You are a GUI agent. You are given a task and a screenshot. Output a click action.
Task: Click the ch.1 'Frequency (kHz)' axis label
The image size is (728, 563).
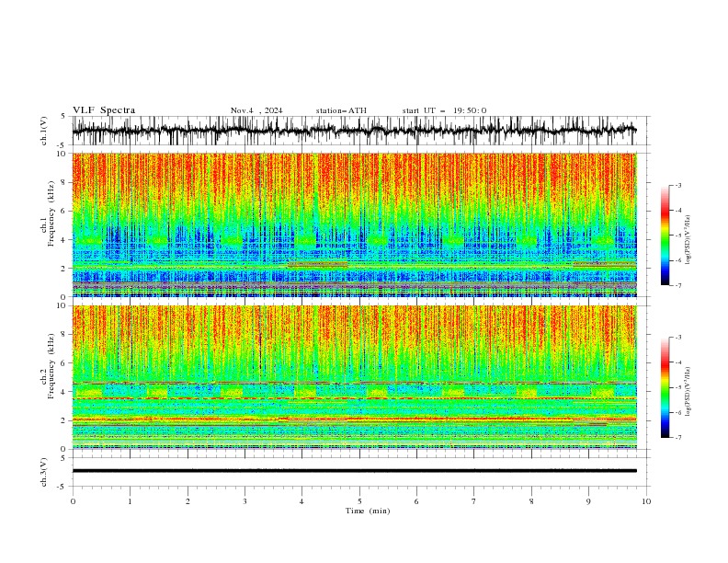(x=51, y=214)
